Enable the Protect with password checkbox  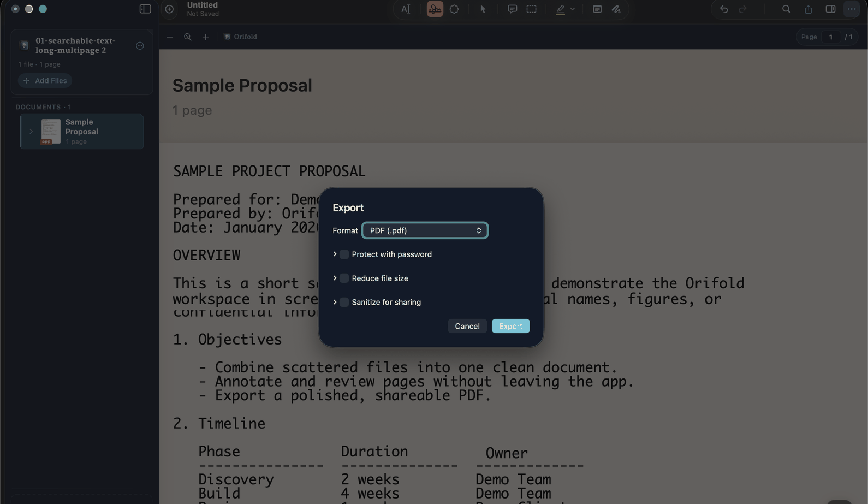pyautogui.click(x=344, y=254)
